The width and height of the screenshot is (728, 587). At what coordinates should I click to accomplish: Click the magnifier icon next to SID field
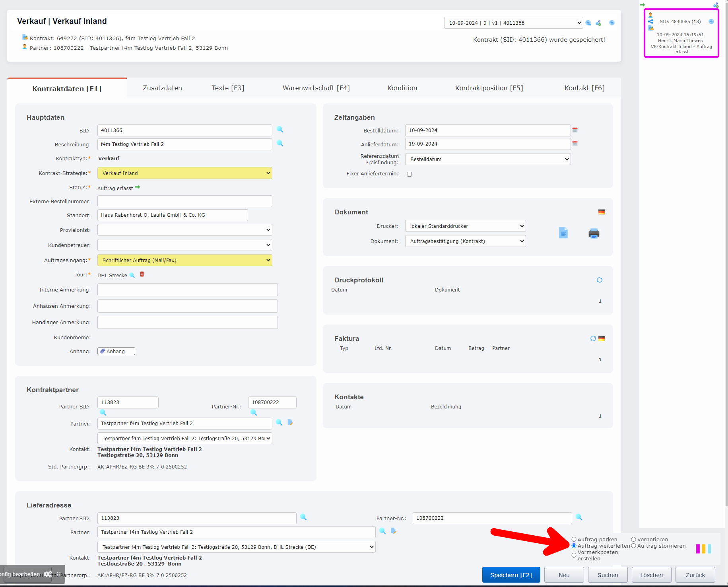coord(280,130)
